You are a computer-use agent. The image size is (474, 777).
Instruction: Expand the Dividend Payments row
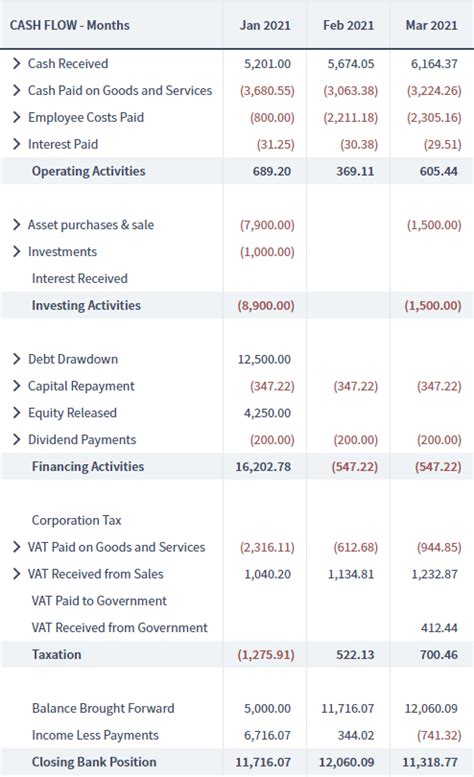coord(16,439)
